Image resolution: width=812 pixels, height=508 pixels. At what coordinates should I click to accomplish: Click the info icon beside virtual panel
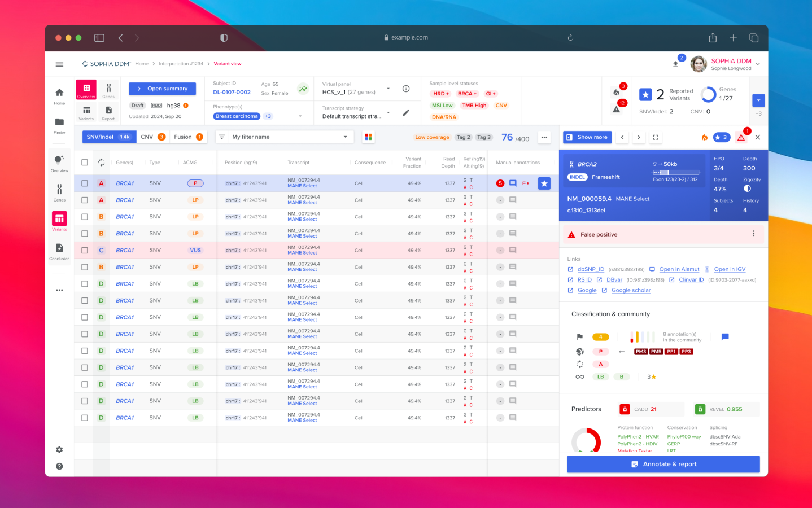point(405,89)
